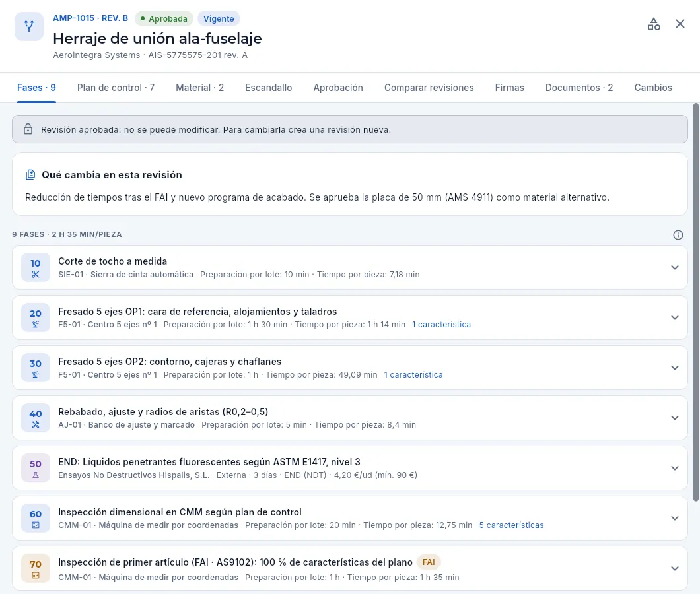This screenshot has height=594, width=700.
Task: Click the document icon beside Qué cambia en esta revisión
Action: coord(30,174)
